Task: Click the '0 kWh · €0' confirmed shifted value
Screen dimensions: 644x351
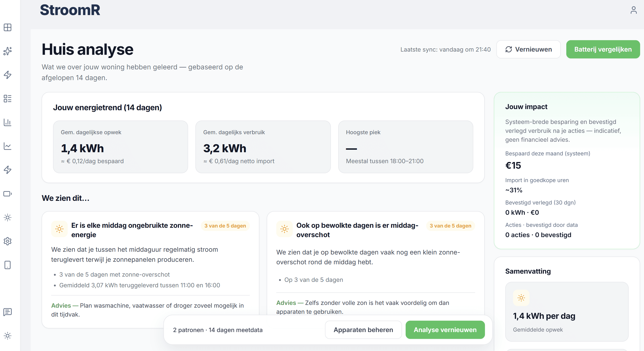Action: 522,212
